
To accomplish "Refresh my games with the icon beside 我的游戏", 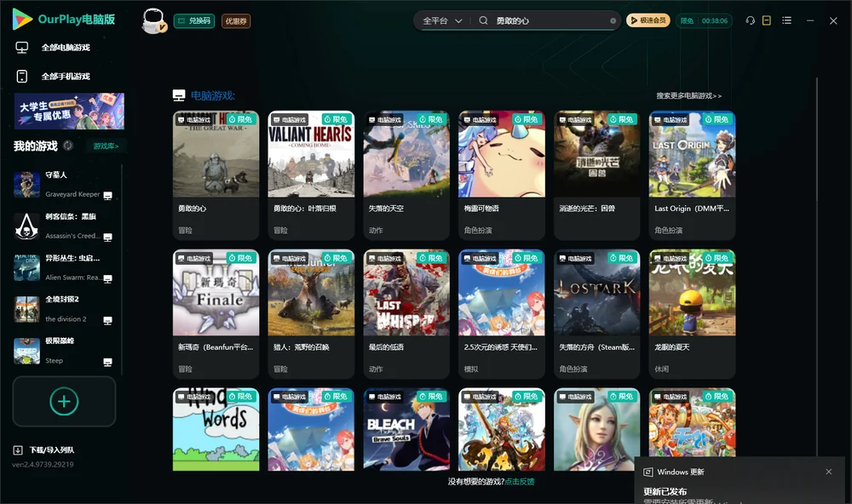I will [x=68, y=146].
